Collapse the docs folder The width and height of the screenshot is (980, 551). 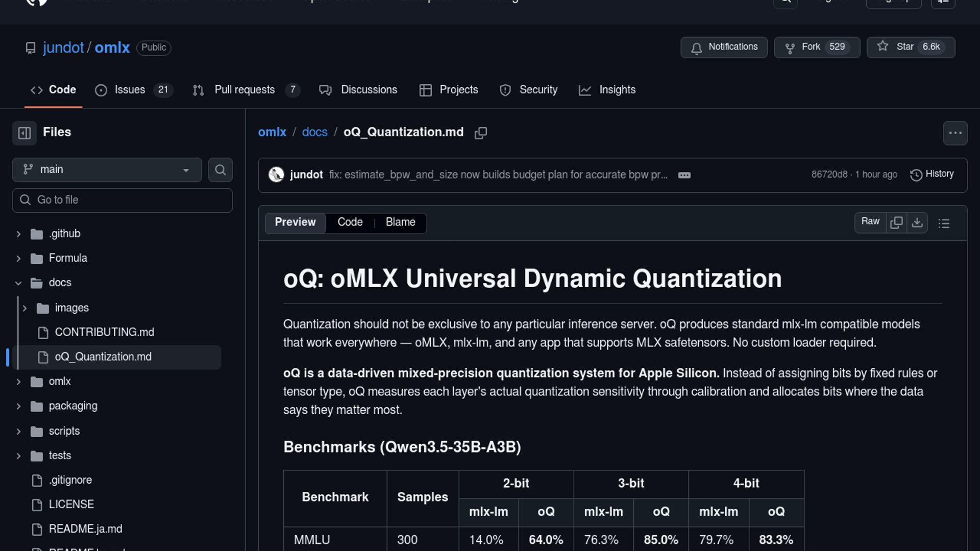click(18, 283)
